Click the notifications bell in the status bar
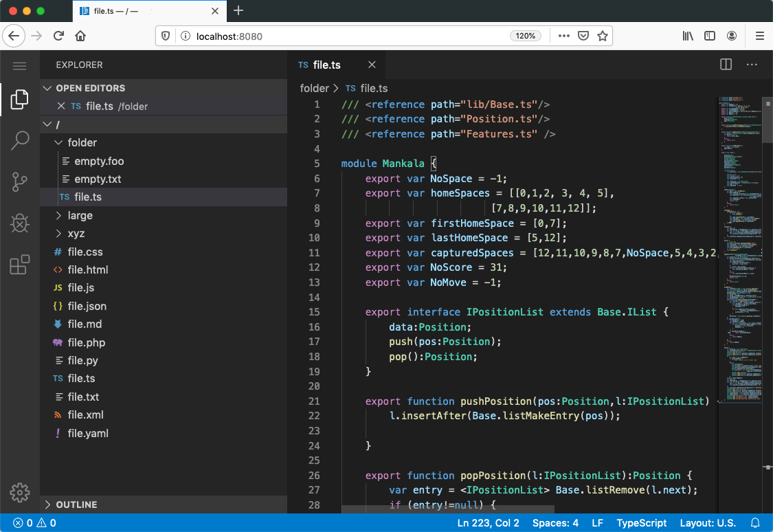Image resolution: width=773 pixels, height=532 pixels. click(x=755, y=523)
